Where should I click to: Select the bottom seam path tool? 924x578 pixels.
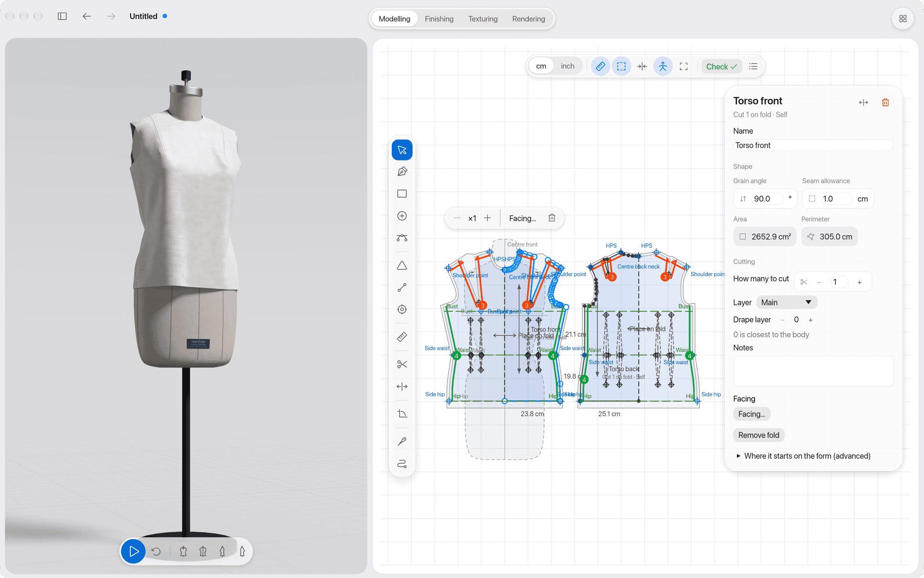click(402, 464)
